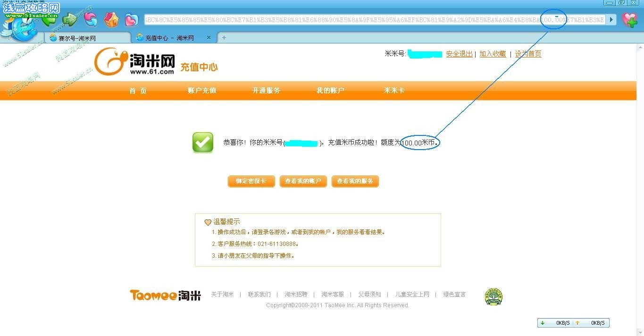Open the 父母须知 footer link
Image resolution: width=644 pixels, height=336 pixels.
[369, 294]
